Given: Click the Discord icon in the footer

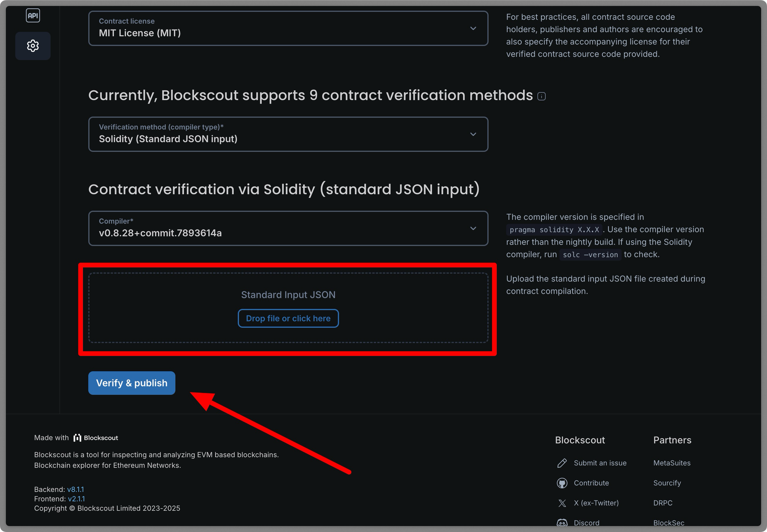Looking at the screenshot, I should (x=562, y=522).
